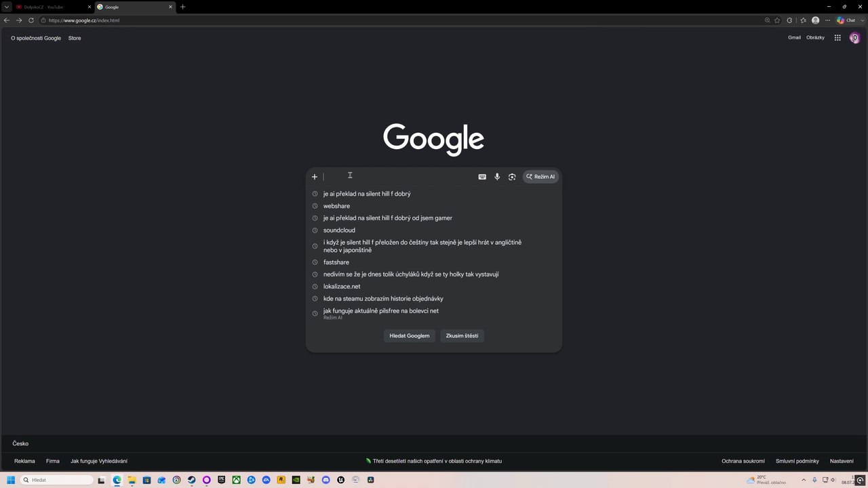Image resolution: width=868 pixels, height=488 pixels.
Task: Open Microsoft Store from the taskbar
Action: [146, 480]
